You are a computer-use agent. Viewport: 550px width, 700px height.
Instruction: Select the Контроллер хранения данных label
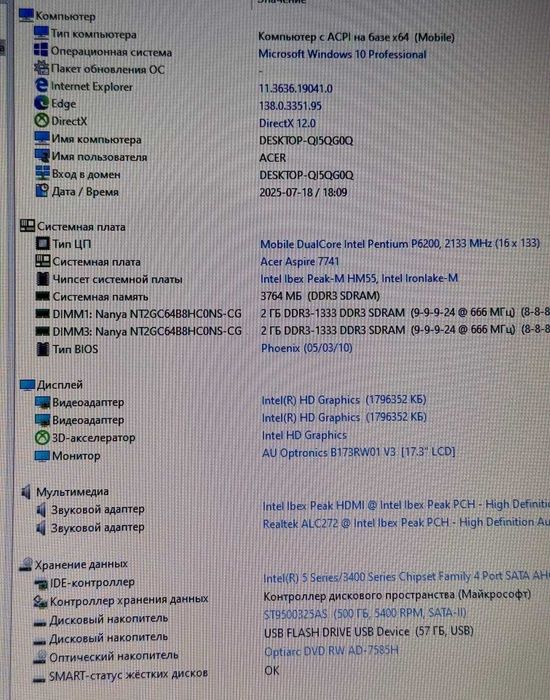[x=129, y=601]
